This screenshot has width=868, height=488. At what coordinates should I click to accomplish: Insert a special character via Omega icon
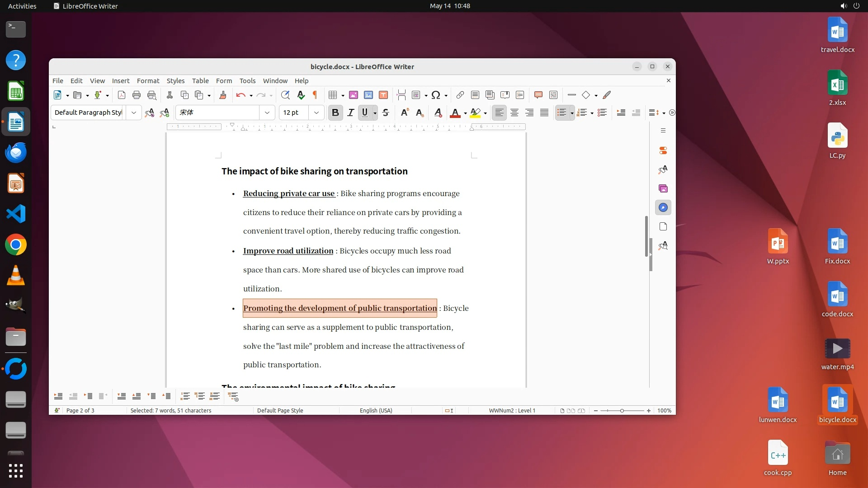coord(435,95)
